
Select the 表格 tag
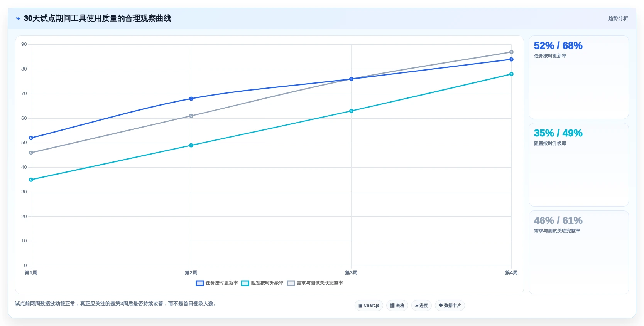[x=397, y=306]
